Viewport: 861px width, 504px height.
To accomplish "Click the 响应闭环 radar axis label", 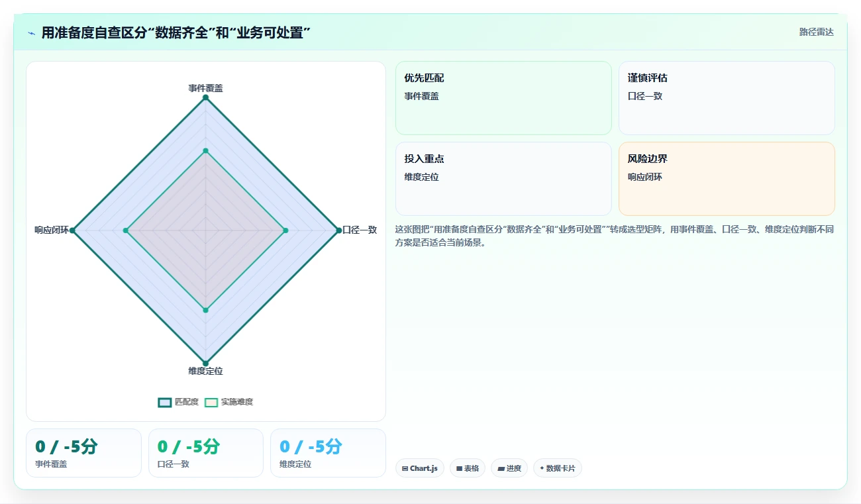I will click(x=52, y=230).
